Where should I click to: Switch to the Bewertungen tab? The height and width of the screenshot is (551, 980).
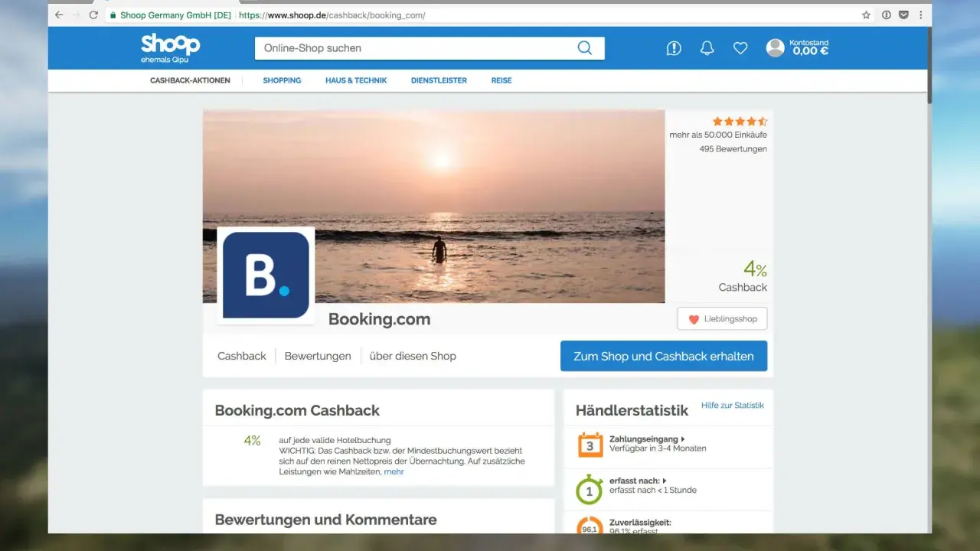[x=318, y=356]
